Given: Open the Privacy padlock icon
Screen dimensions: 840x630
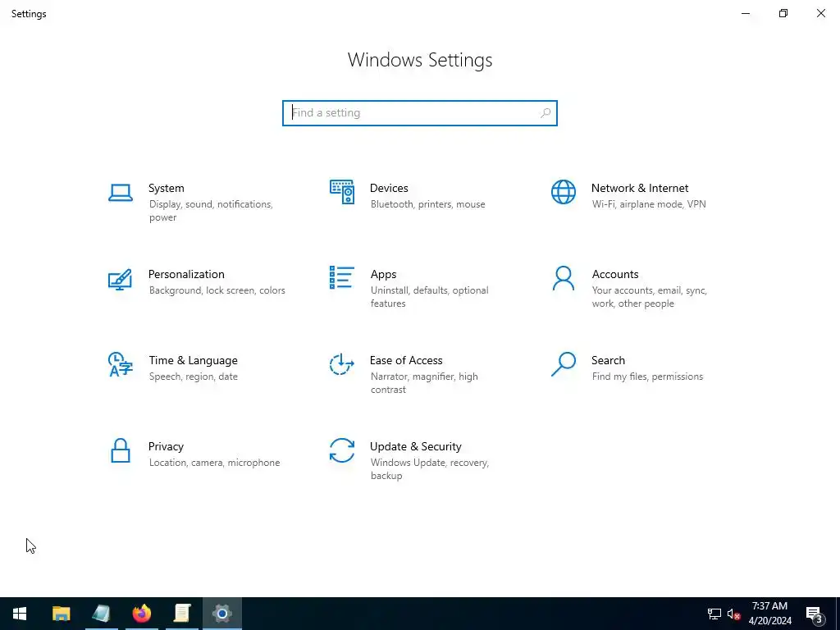Looking at the screenshot, I should 120,450.
